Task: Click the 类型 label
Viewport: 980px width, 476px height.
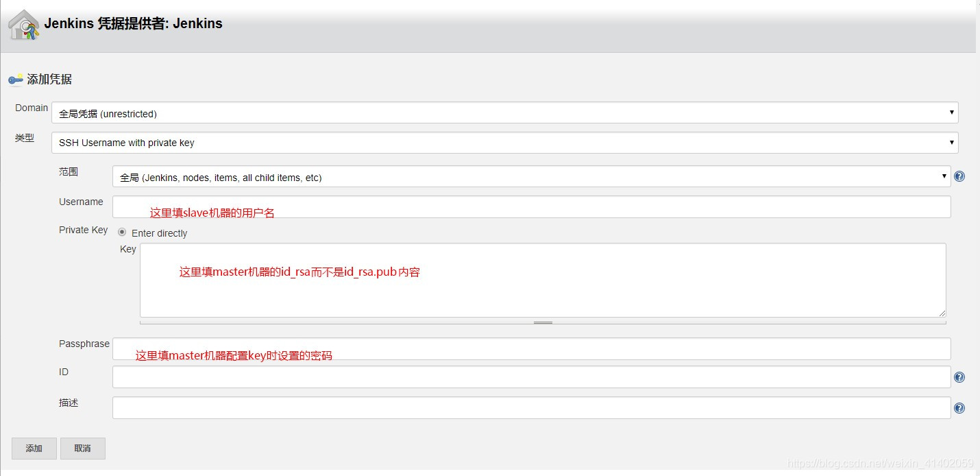Action: (25, 138)
